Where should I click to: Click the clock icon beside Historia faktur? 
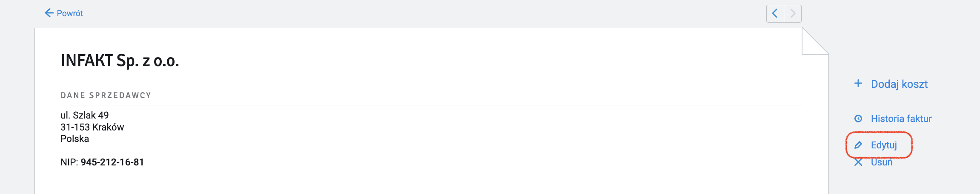(x=858, y=119)
